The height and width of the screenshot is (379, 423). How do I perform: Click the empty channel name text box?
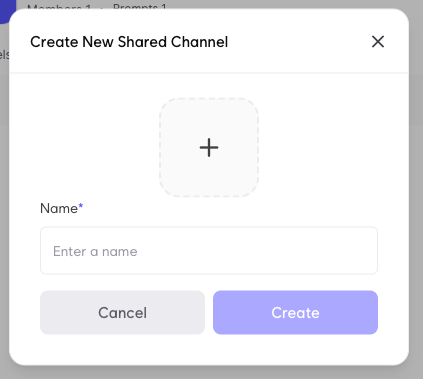tap(209, 251)
